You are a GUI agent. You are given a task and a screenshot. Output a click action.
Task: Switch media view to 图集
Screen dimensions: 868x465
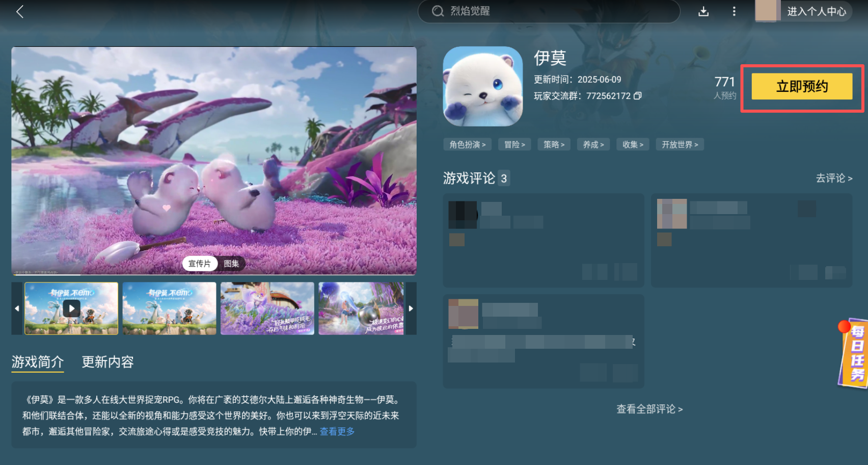232,264
